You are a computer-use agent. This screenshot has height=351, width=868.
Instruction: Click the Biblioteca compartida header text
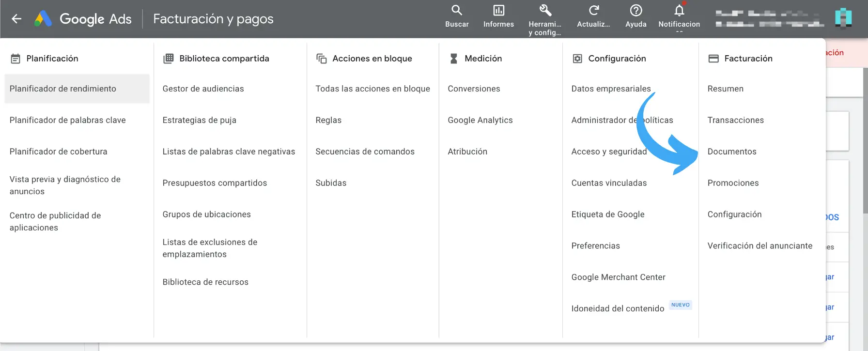point(224,59)
